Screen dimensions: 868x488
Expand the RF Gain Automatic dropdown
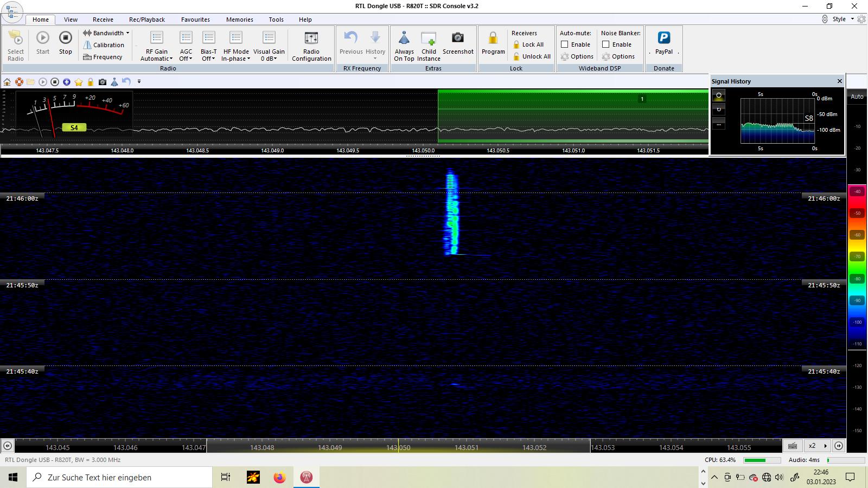pyautogui.click(x=157, y=46)
